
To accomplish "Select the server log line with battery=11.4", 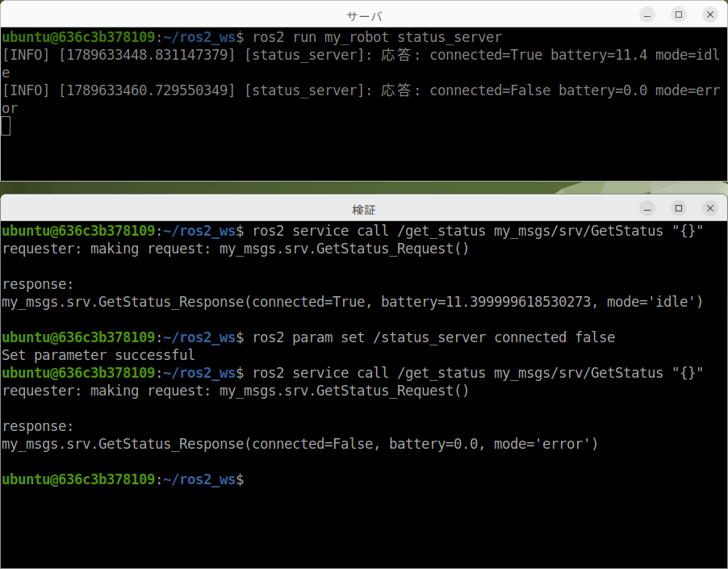I will [361, 64].
